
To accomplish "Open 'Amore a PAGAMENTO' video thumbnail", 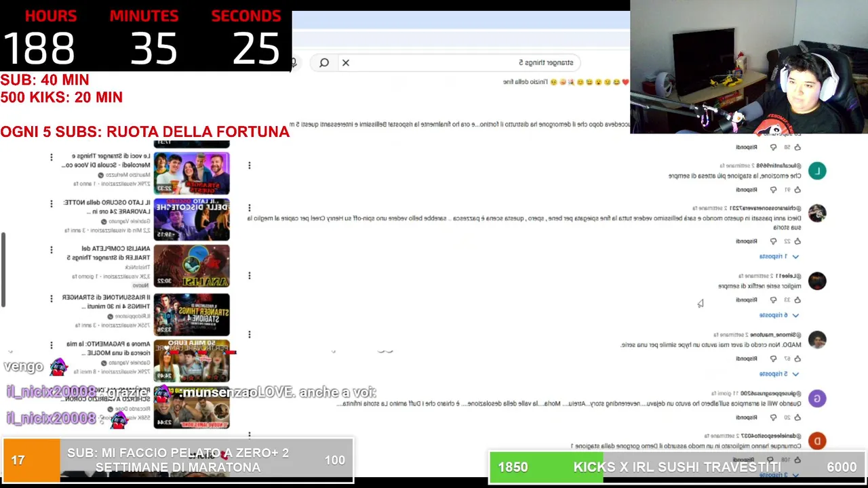I will pos(192,361).
